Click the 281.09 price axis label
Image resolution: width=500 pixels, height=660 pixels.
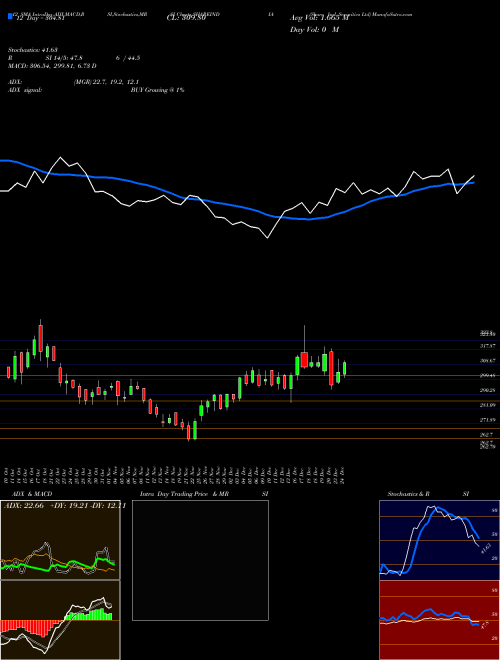click(489, 405)
